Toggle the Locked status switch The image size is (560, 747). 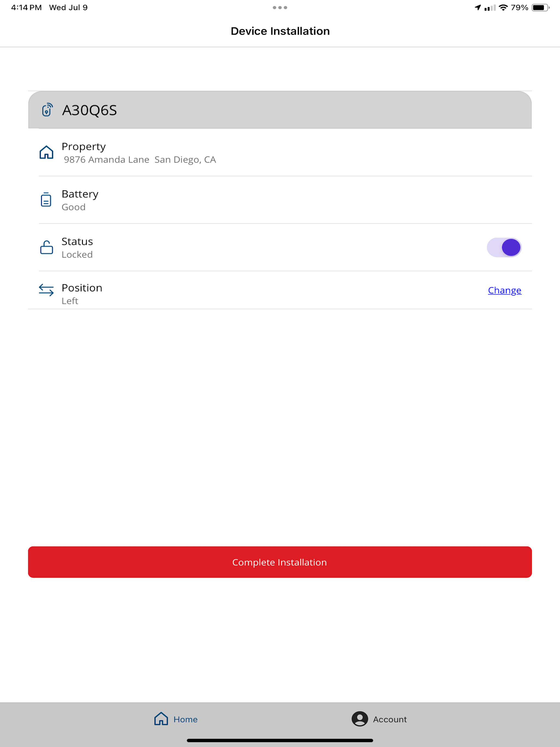[504, 247]
